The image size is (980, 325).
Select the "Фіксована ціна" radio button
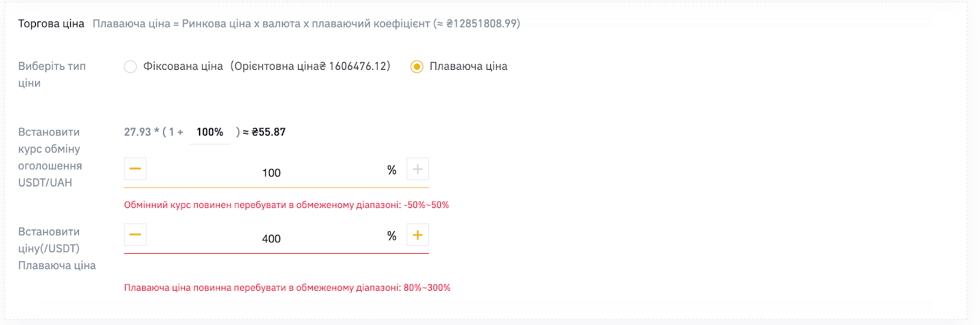click(130, 67)
